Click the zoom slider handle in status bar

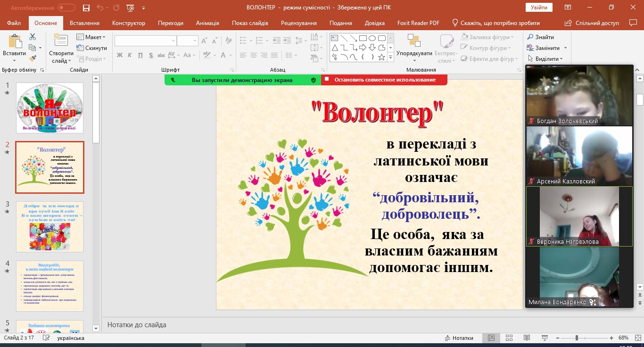point(577,338)
